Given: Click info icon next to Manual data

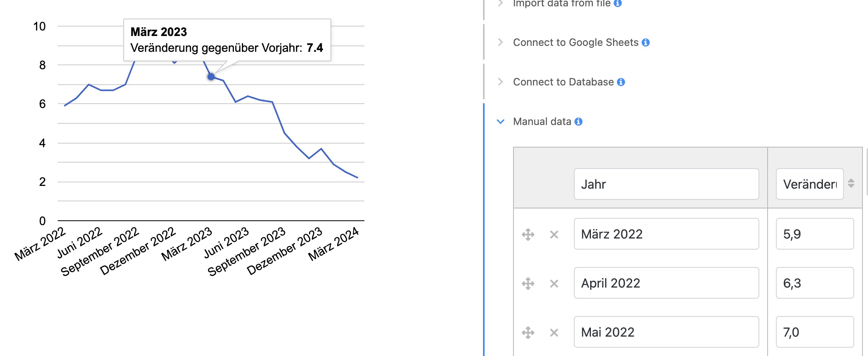Looking at the screenshot, I should click(579, 121).
